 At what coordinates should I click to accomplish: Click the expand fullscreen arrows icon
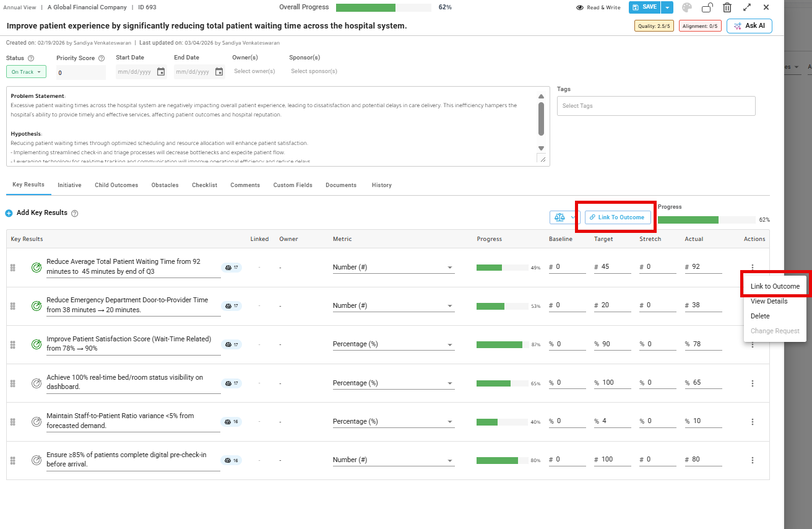tap(747, 7)
